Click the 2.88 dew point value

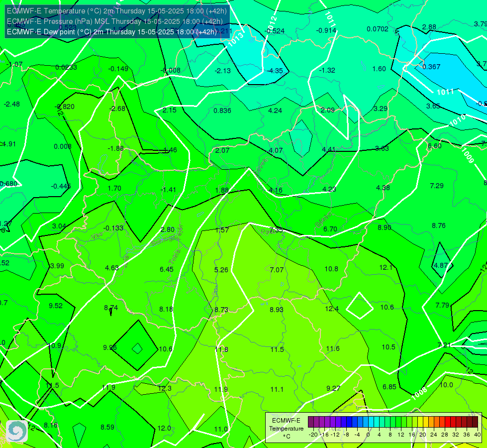click(x=429, y=27)
